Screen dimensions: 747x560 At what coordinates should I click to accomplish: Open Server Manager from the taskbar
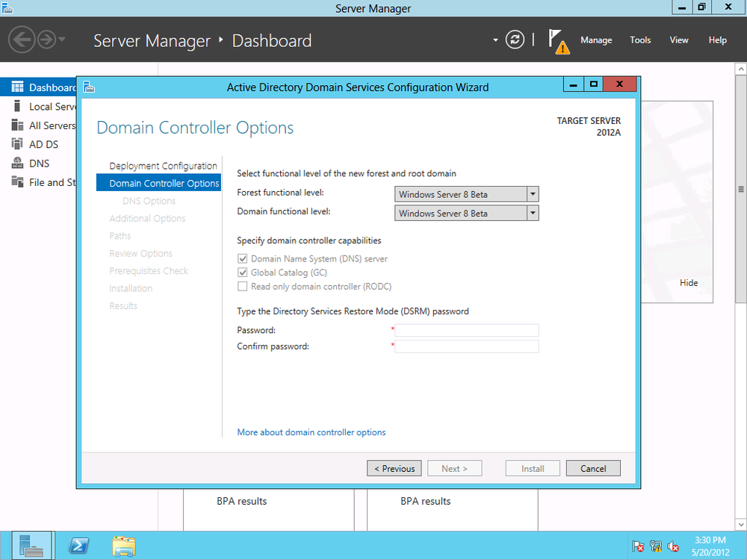tap(31, 546)
